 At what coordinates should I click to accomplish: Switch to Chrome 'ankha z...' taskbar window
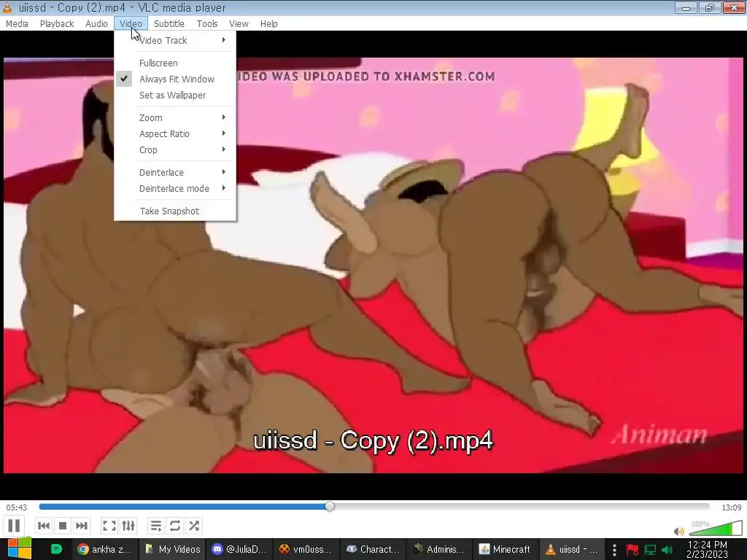click(104, 549)
